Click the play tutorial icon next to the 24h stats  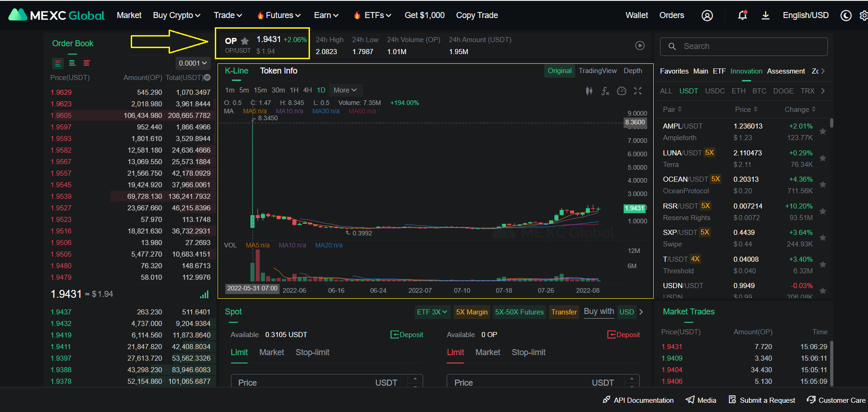click(640, 45)
